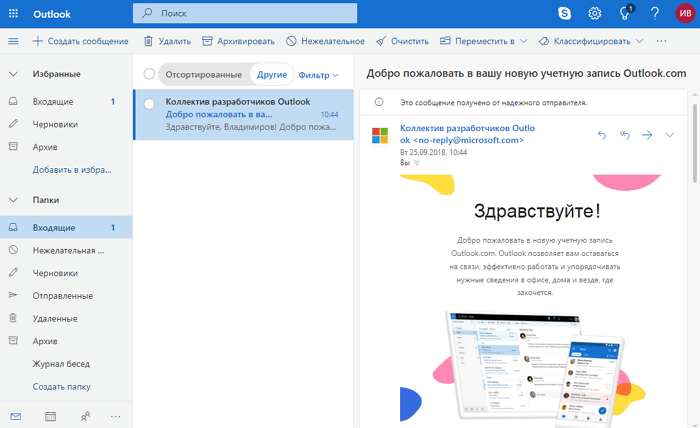Open the app launcher grid icon
Image resolution: width=700 pixels, height=428 pixels.
point(13,14)
